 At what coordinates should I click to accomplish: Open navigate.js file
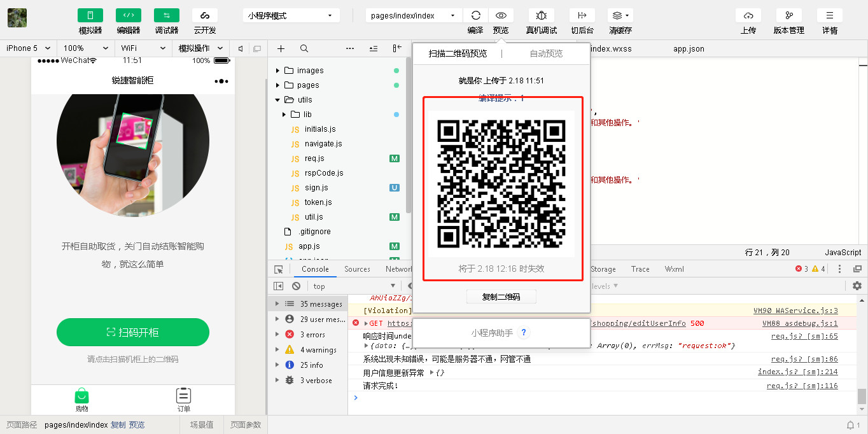[323, 144]
